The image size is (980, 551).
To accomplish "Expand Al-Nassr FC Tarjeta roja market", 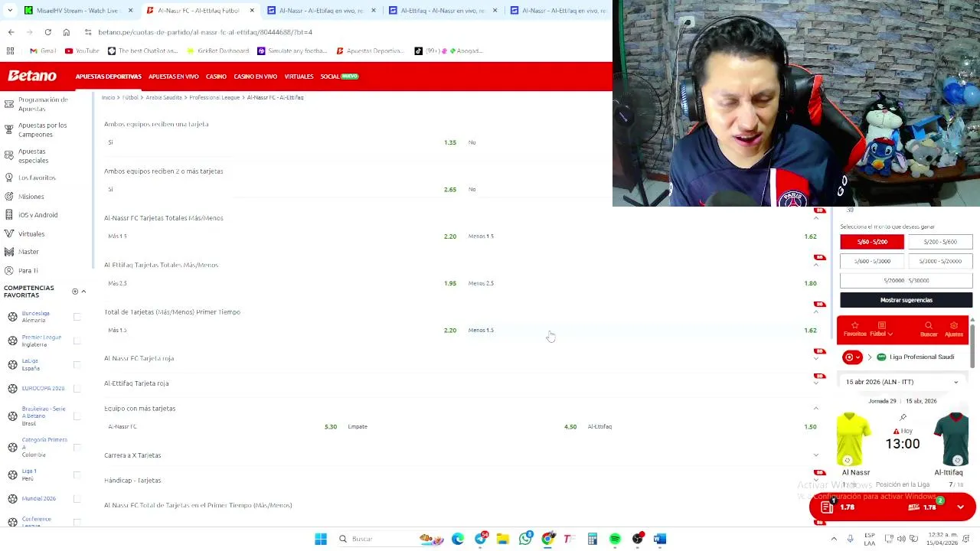I will tap(816, 358).
